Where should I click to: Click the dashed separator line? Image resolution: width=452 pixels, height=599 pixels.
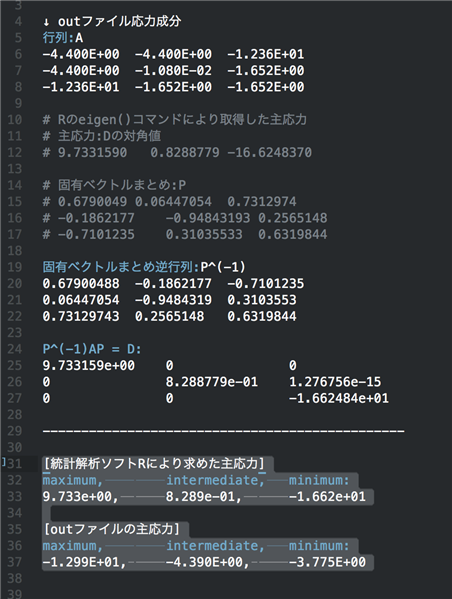point(223,431)
